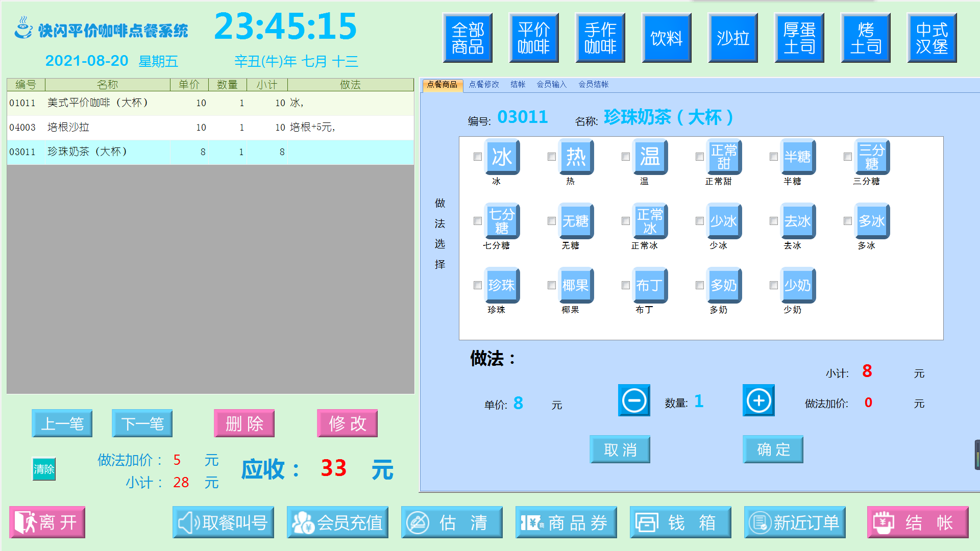Enable the 半糖 half sugar checkbox
This screenshot has height=551, width=980.
tap(774, 157)
